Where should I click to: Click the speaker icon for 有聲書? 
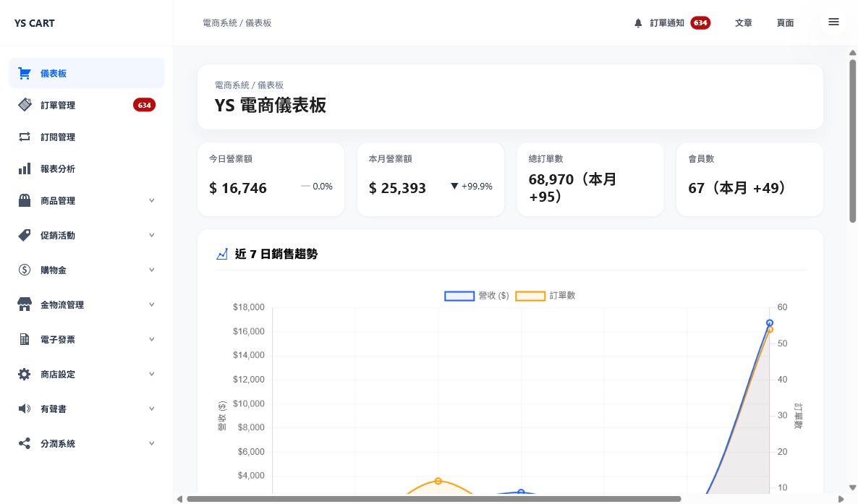[25, 409]
